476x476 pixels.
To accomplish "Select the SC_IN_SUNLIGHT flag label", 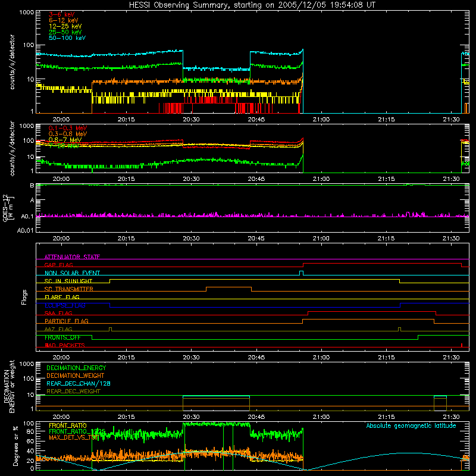I will point(68,281).
